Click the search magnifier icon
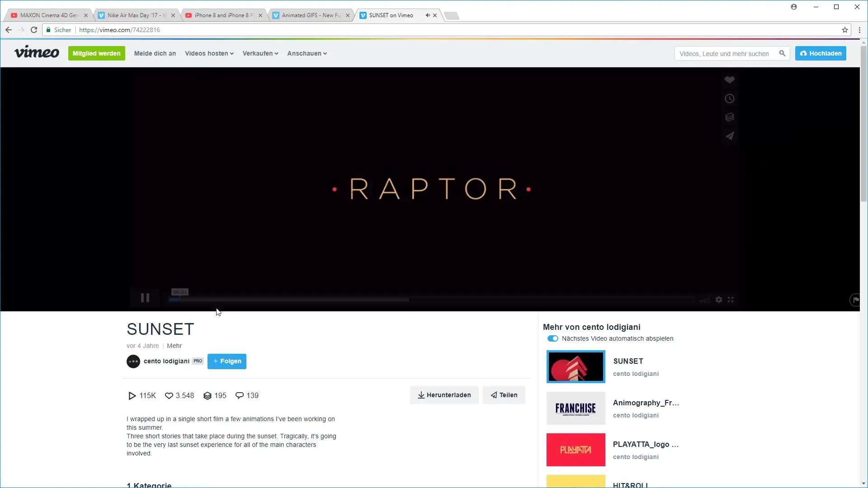 click(x=782, y=53)
